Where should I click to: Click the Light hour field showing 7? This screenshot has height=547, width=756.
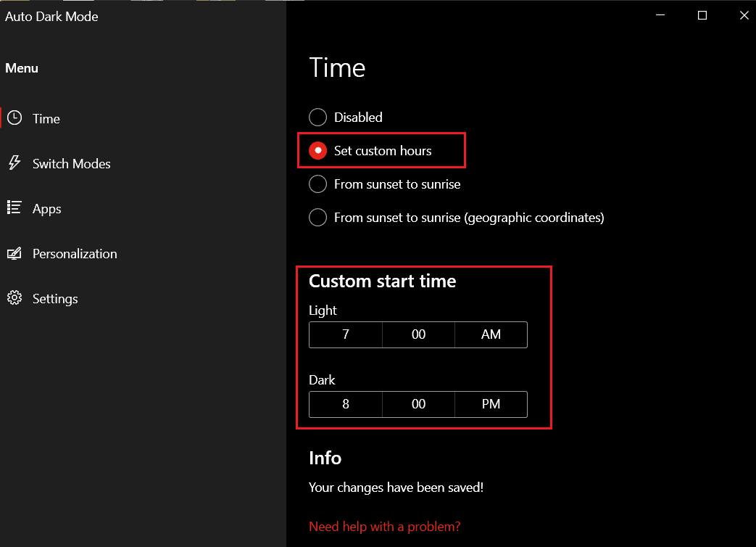(x=345, y=334)
